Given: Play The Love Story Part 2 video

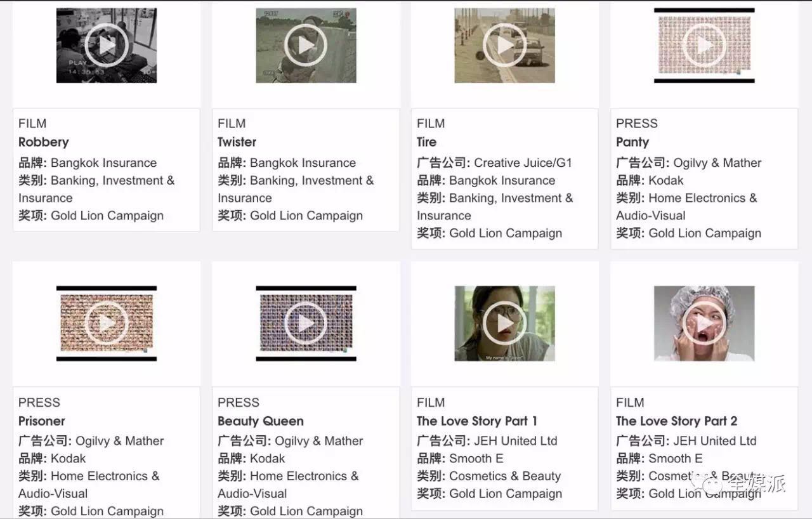Looking at the screenshot, I should click(x=704, y=324).
